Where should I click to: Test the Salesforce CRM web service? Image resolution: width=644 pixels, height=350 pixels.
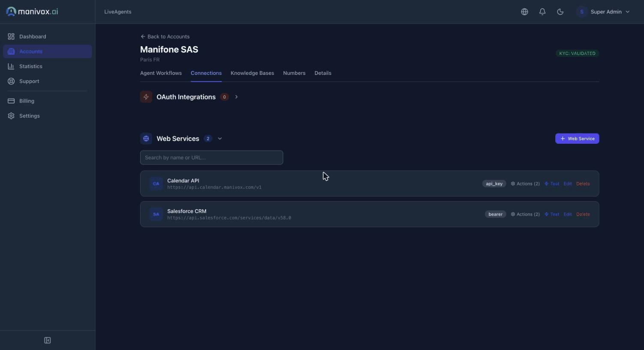coord(552,214)
